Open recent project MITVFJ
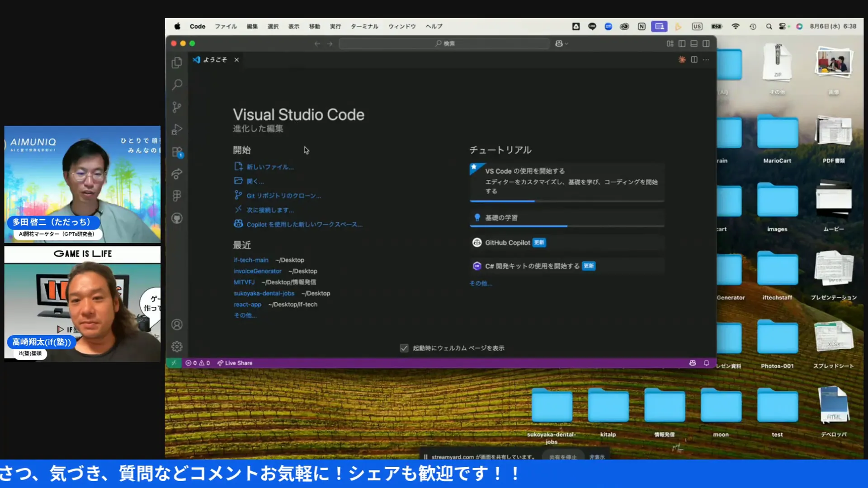Viewport: 868px width, 488px height. point(244,282)
